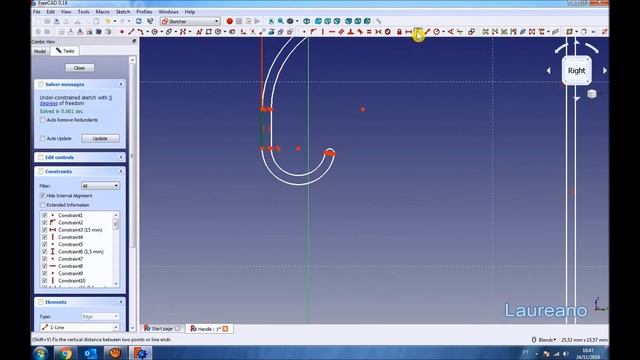
Task: Uncheck the Constraint10 checkbox
Action: pos(44,281)
